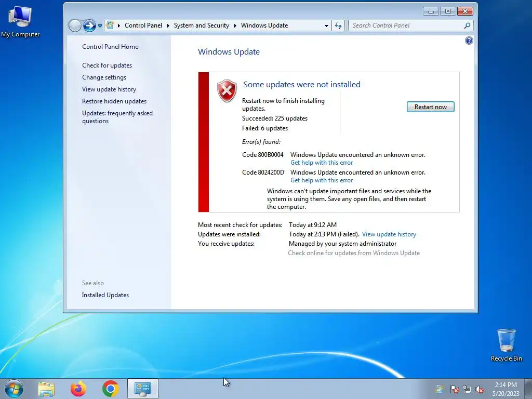Screen dimensions: 532x399
Task: Click the Back navigation arrow
Action: pyautogui.click(x=75, y=25)
